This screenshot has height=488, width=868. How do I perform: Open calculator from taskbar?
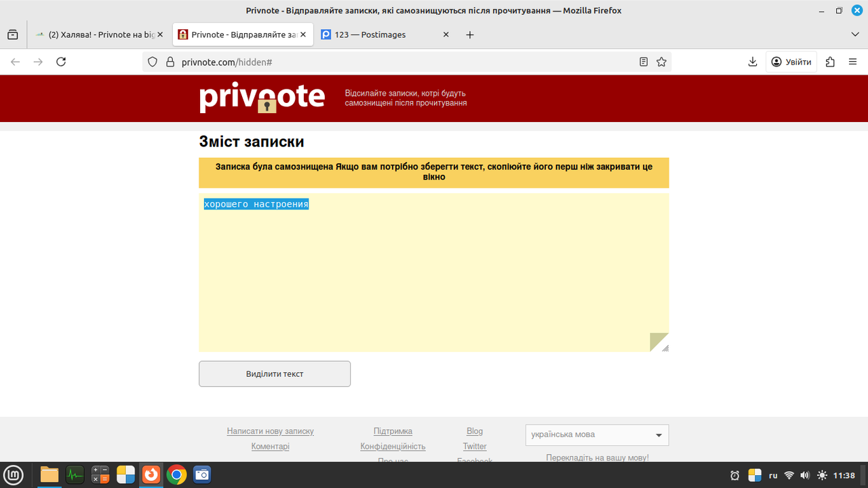coord(100,474)
